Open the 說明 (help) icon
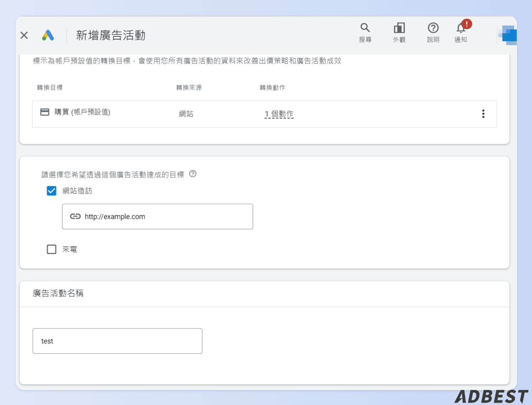This screenshot has height=405, width=532. point(433,28)
